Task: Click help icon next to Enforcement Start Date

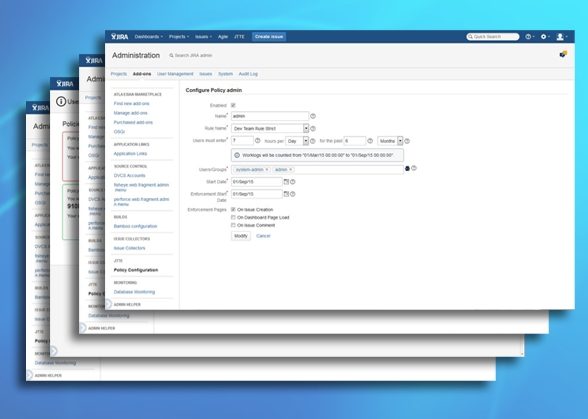Action: tap(293, 194)
